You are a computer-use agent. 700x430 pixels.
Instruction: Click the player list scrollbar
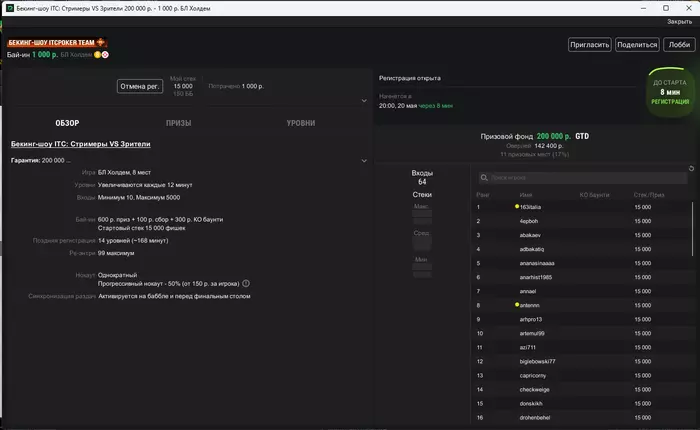tap(693, 229)
